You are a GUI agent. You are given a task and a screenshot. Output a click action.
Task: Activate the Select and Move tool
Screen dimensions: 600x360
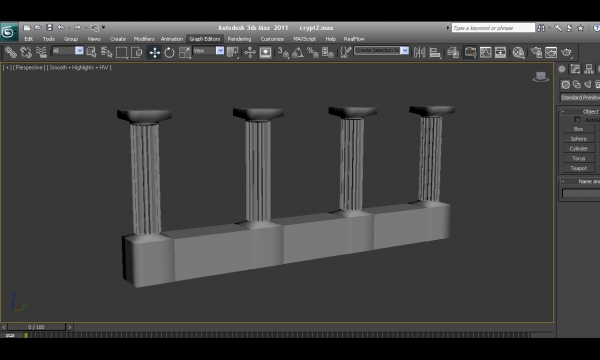pyautogui.click(x=154, y=52)
